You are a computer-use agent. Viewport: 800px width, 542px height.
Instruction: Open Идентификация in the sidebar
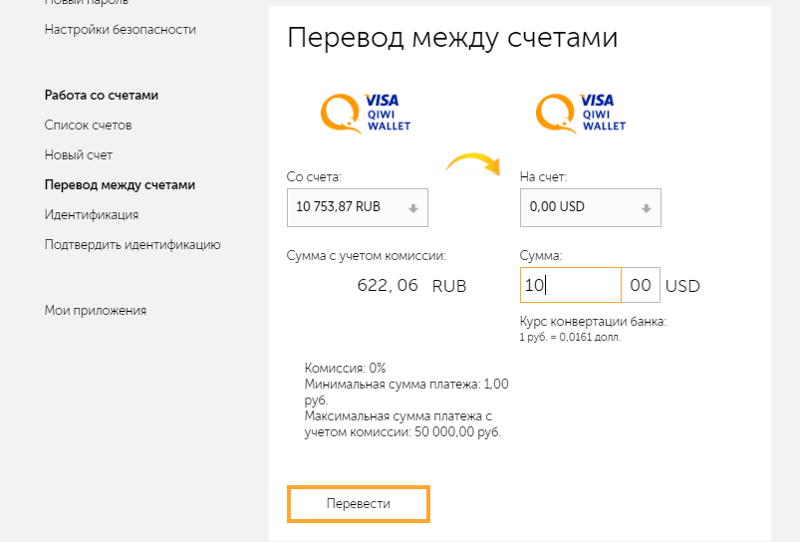coord(91,214)
